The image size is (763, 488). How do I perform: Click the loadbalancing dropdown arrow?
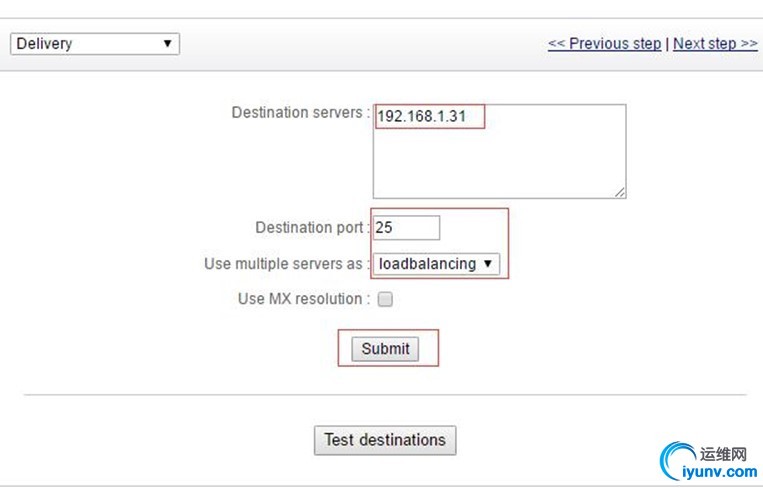coord(488,264)
